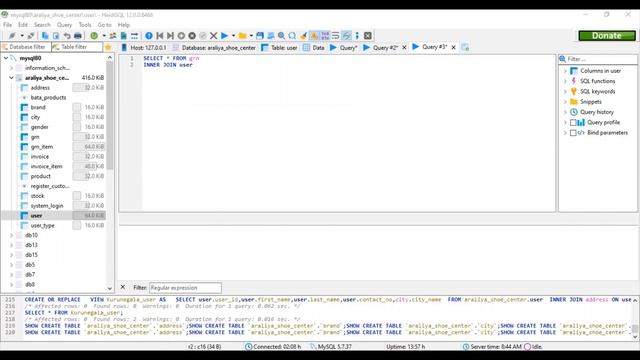
Task: Click the green Refresh icon
Action: tap(94, 36)
